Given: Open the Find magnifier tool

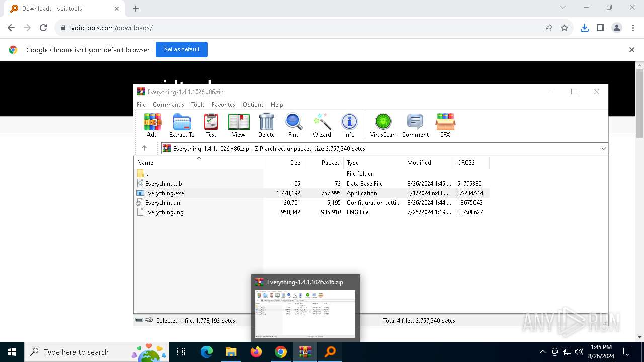Looking at the screenshot, I should [294, 125].
